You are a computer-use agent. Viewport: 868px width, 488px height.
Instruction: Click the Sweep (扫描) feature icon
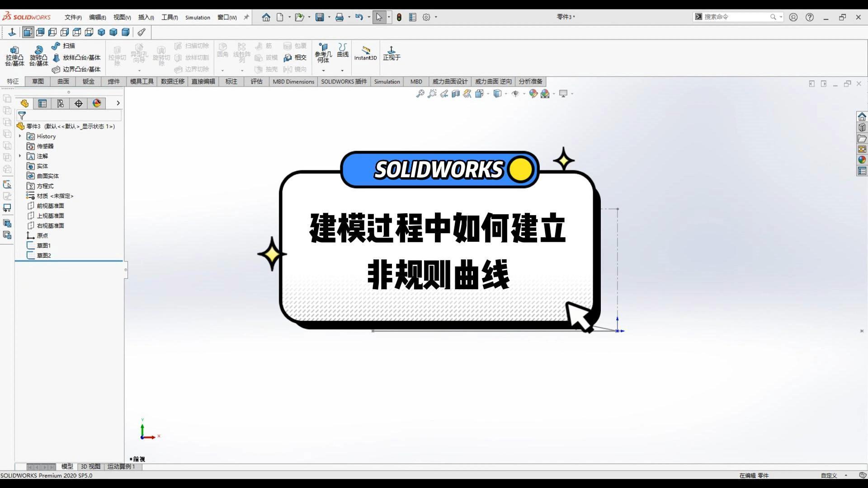(x=56, y=46)
